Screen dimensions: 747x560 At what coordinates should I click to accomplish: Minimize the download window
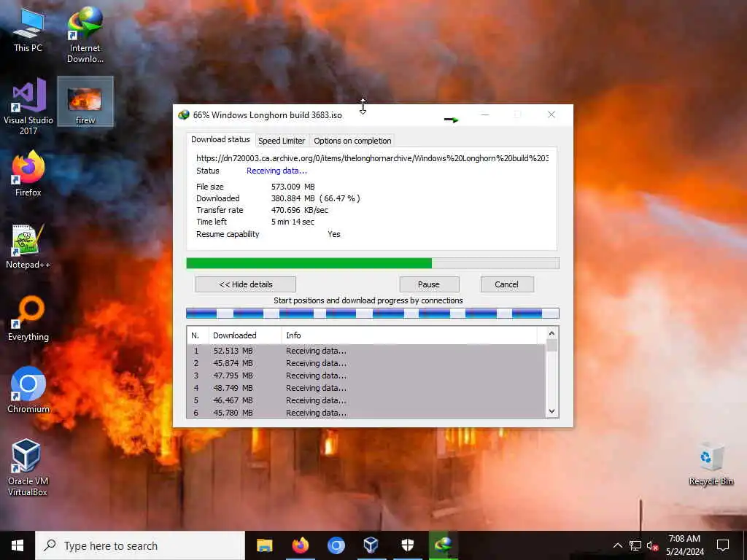485,114
